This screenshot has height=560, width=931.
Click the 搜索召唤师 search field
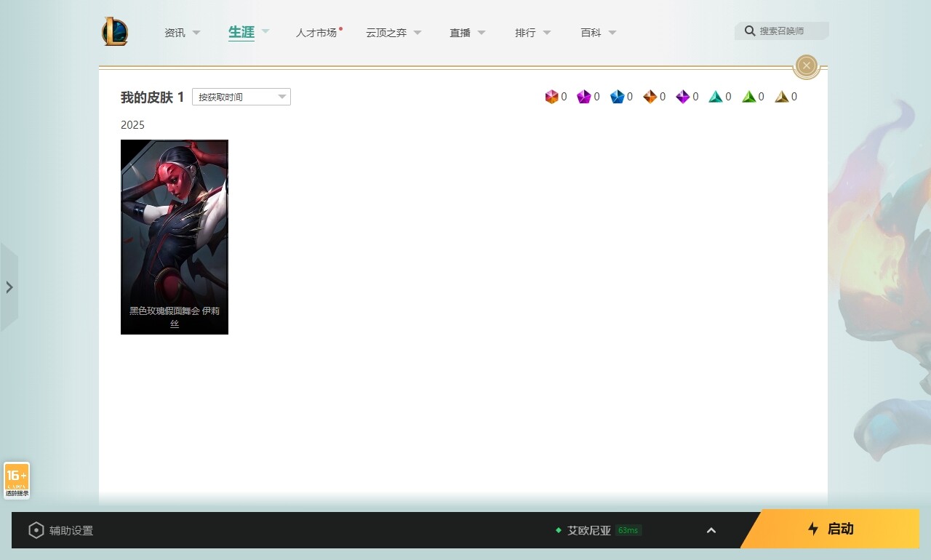(x=782, y=31)
